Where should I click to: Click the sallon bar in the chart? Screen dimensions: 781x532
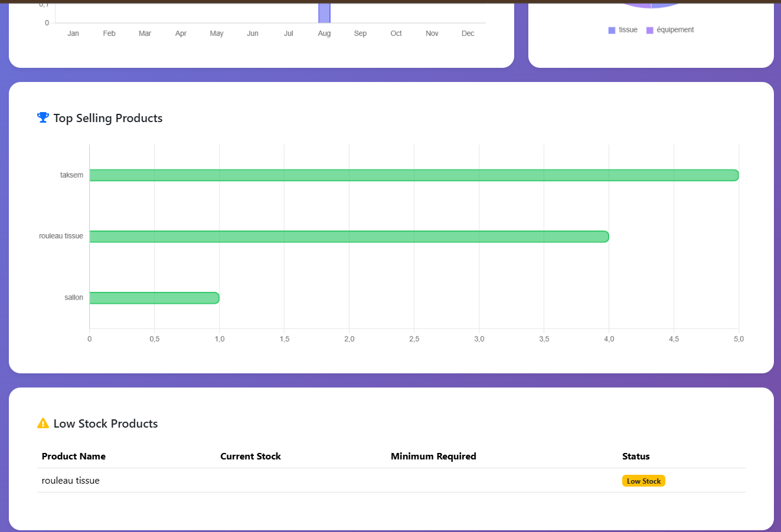coord(154,298)
